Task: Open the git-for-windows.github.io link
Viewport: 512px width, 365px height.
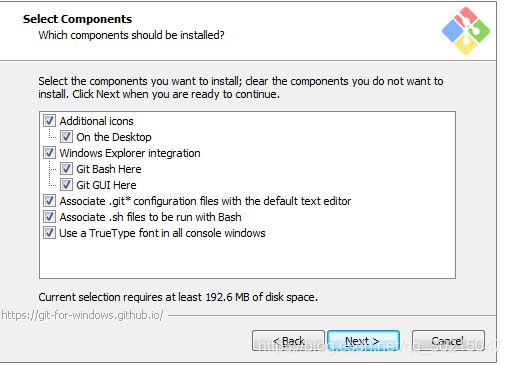Action: (x=82, y=315)
